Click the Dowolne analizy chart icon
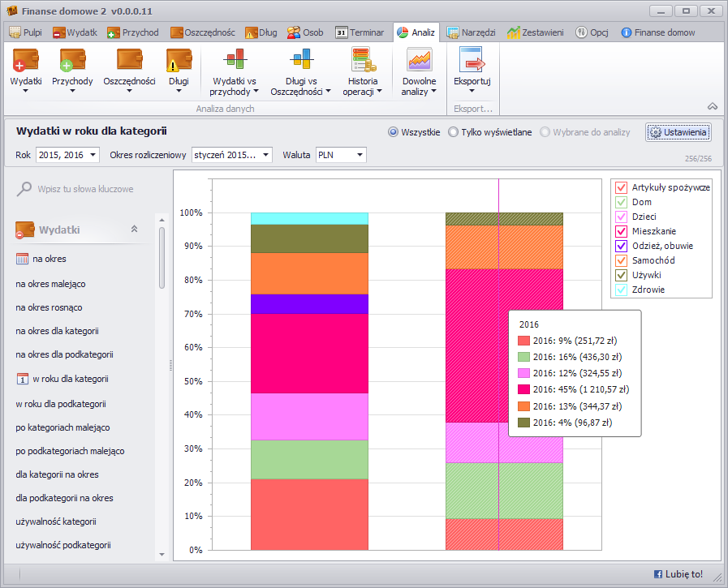This screenshot has height=588, width=728. click(x=419, y=61)
